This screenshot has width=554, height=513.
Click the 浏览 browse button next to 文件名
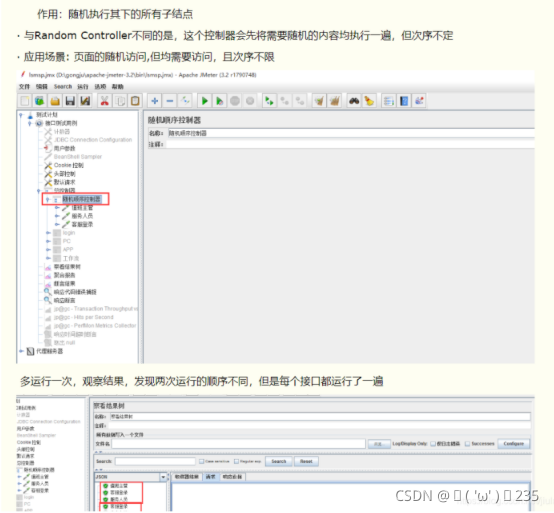tap(379, 444)
